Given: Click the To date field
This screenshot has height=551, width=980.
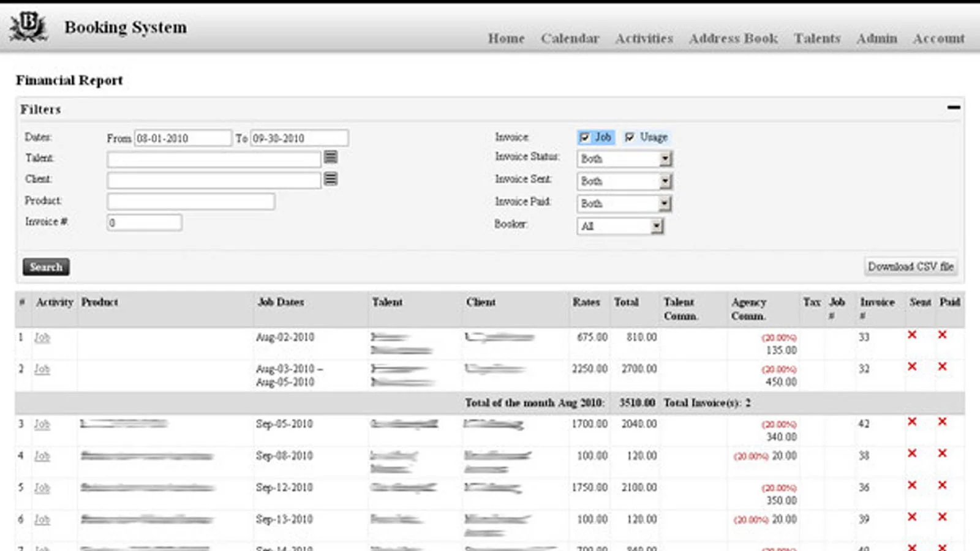Looking at the screenshot, I should (x=300, y=138).
